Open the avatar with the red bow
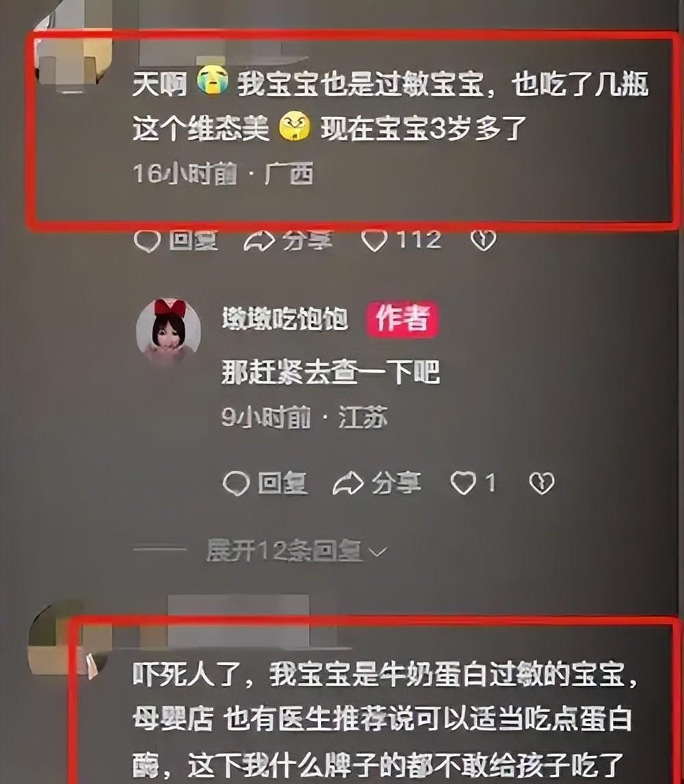The height and width of the screenshot is (784, 684). point(168,328)
